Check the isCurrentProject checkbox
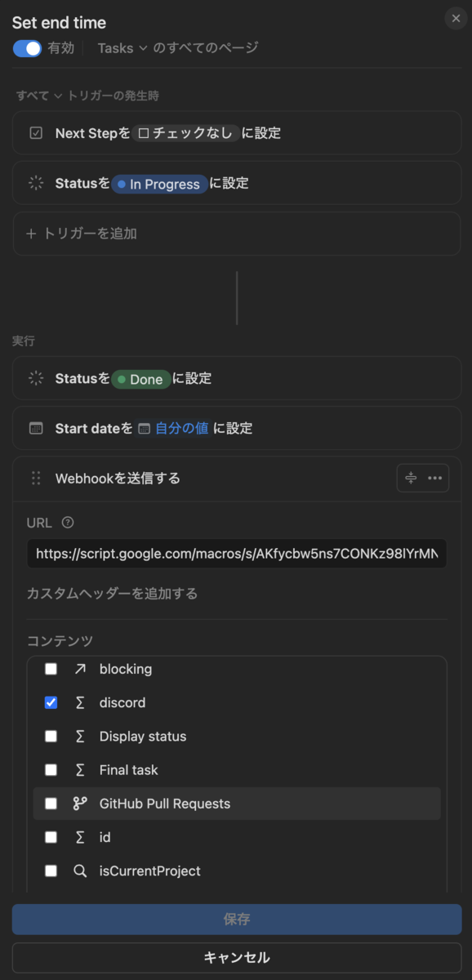Viewport: 472px width, 980px height. pos(51,871)
